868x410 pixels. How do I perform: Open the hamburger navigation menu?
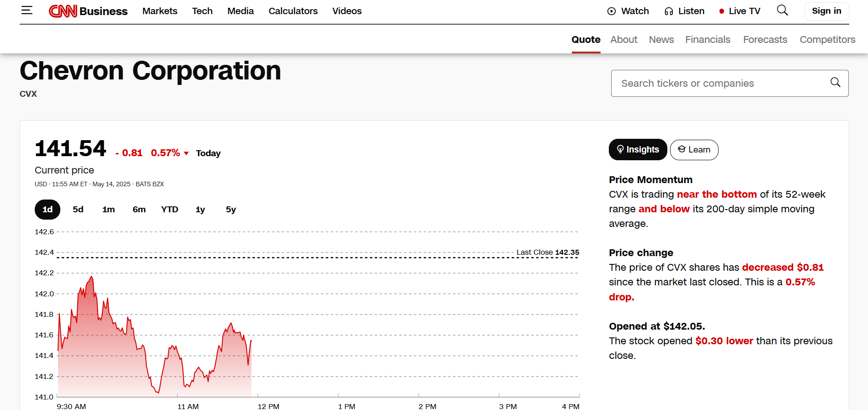coord(27,10)
